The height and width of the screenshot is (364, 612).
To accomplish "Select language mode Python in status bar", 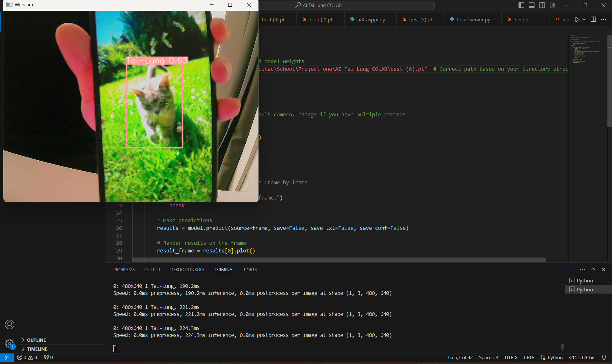I will (555, 358).
